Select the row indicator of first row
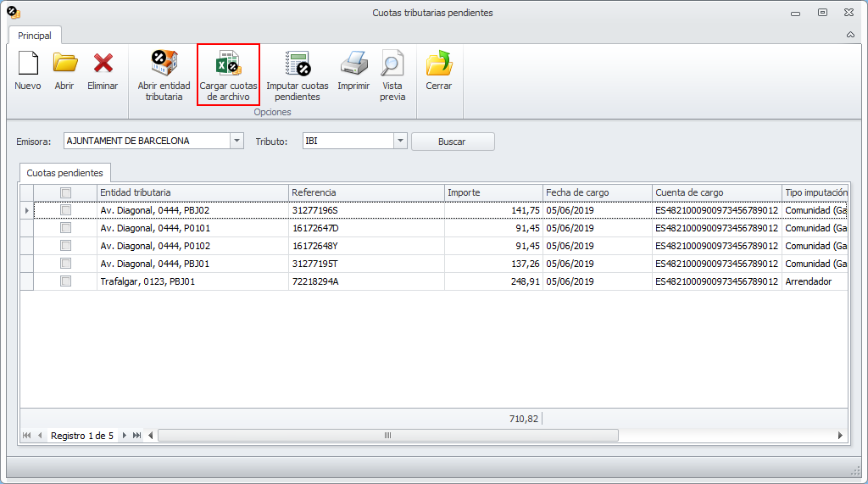 (26, 210)
